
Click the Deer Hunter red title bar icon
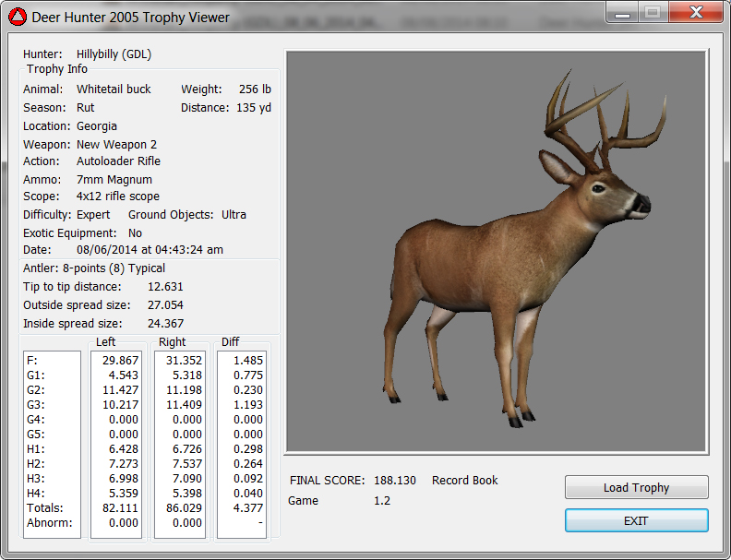click(x=18, y=17)
